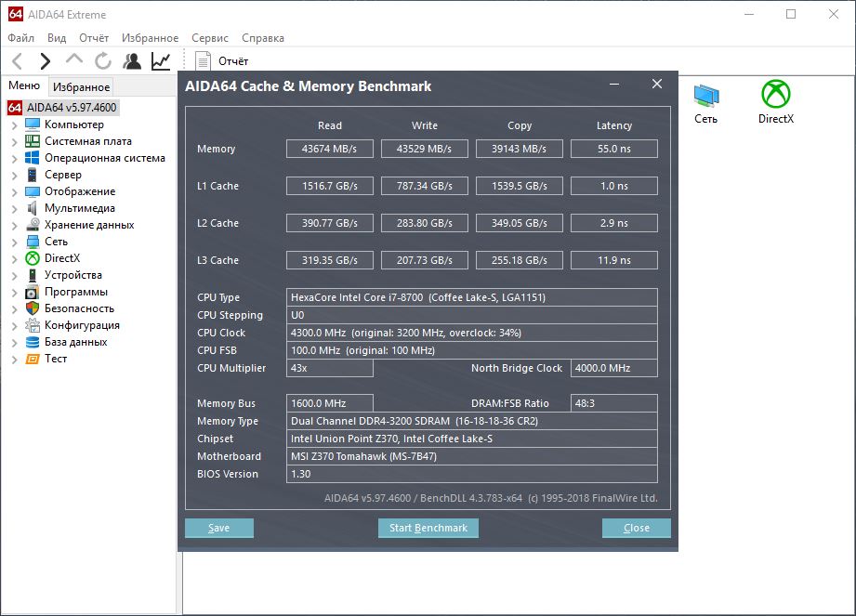Screen dimensions: 856x616
Task: Select the Устройства device icon
Action: pos(33,275)
